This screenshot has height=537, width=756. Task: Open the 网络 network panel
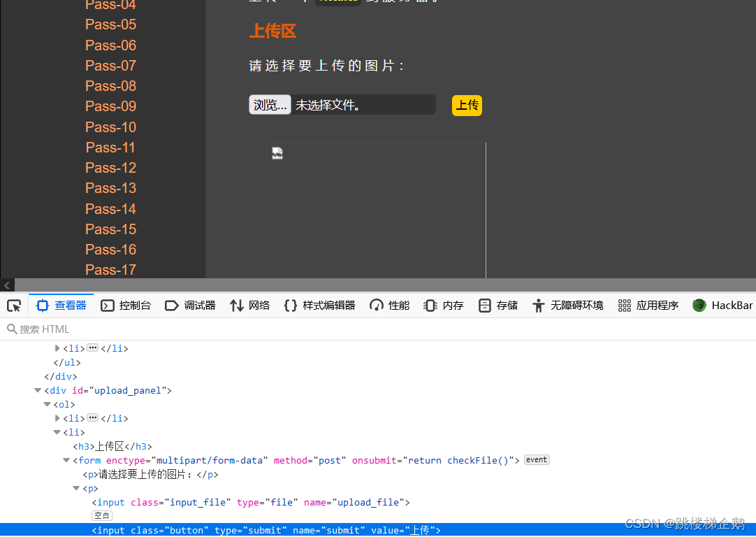tap(249, 306)
